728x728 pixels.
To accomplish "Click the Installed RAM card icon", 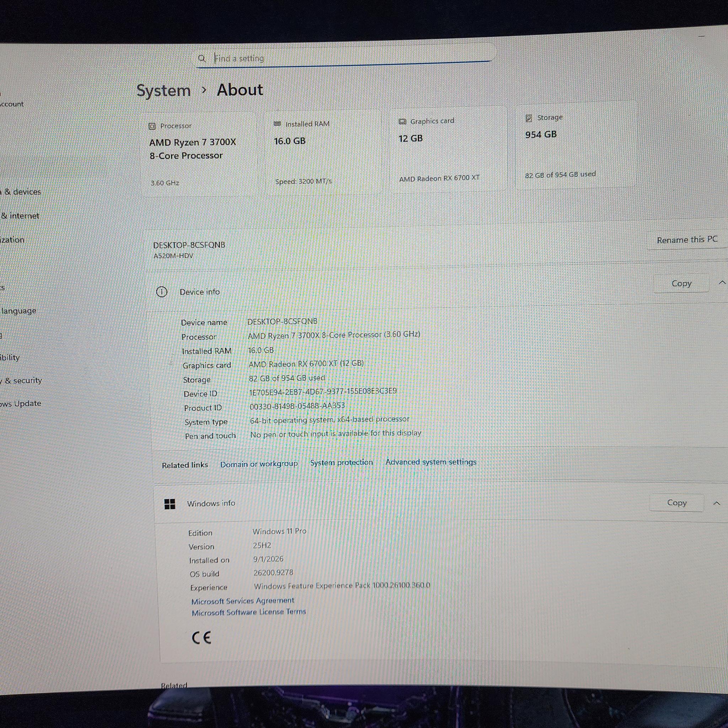I will pyautogui.click(x=277, y=124).
